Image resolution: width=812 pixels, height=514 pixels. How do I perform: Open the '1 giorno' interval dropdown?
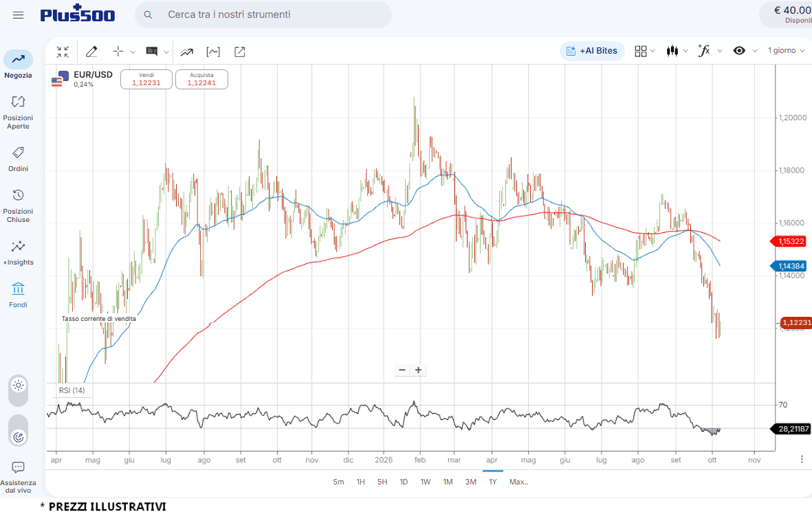786,50
